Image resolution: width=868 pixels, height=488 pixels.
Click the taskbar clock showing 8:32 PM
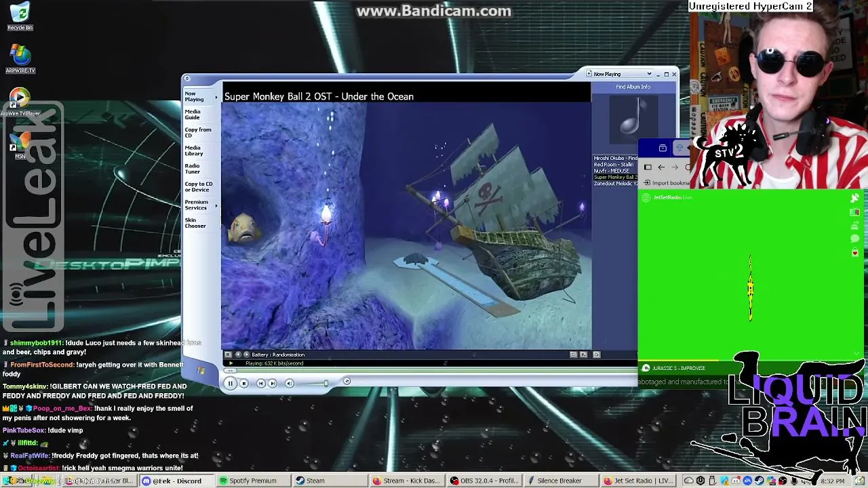tap(832, 481)
